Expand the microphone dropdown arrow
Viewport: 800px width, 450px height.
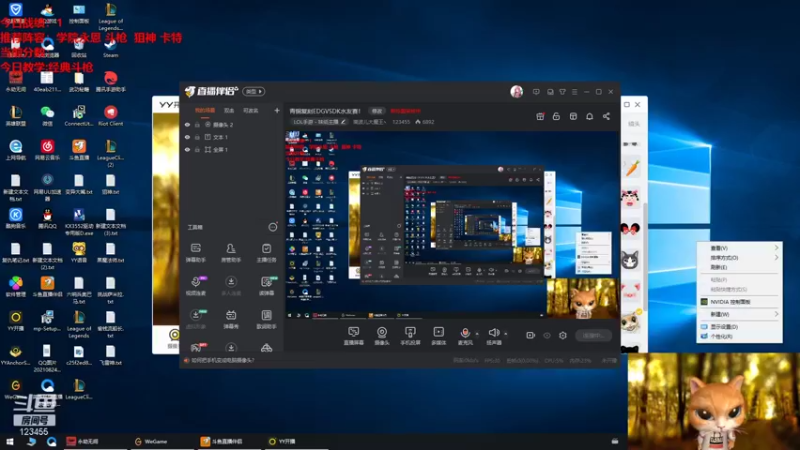477,334
